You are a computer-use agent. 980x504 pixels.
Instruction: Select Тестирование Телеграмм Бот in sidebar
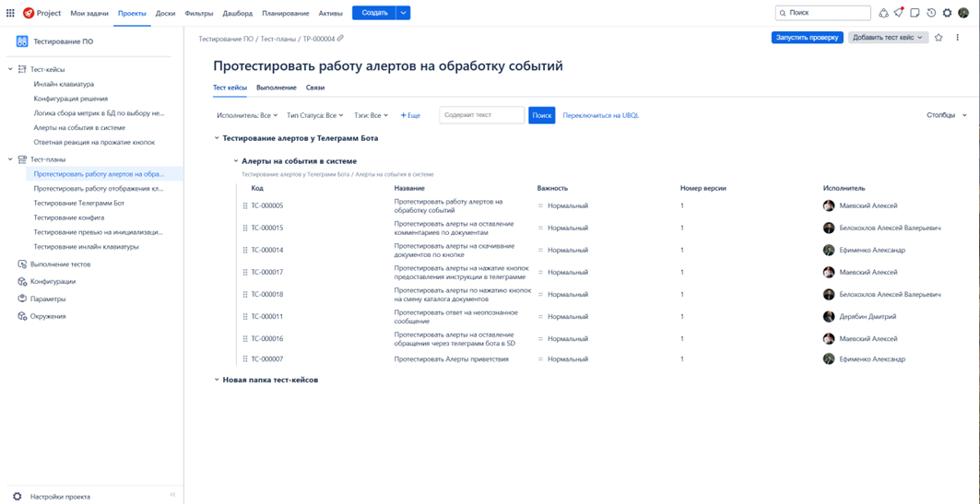(x=78, y=203)
